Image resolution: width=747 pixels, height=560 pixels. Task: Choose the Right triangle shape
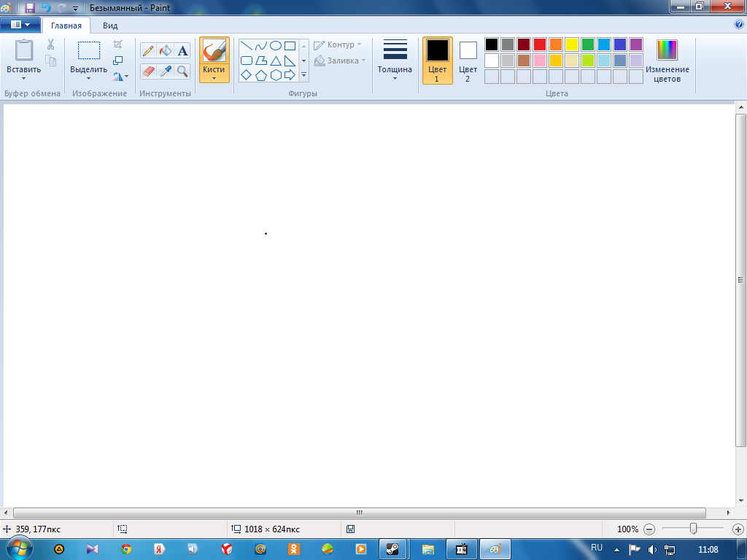coord(290,61)
